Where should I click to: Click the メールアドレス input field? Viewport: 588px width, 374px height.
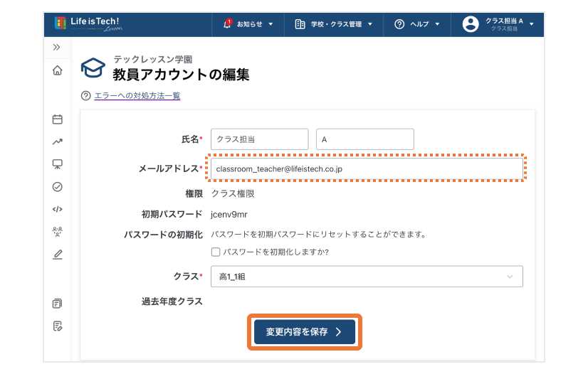point(367,169)
